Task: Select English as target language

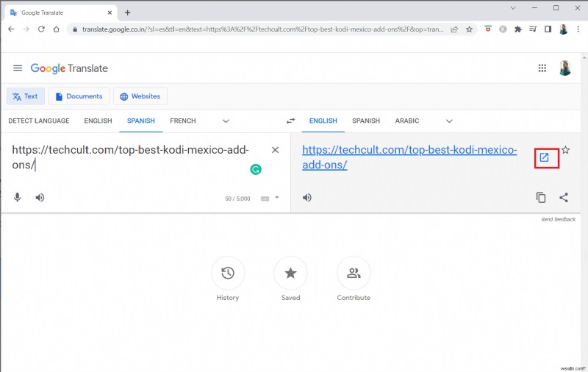Action: (x=323, y=121)
